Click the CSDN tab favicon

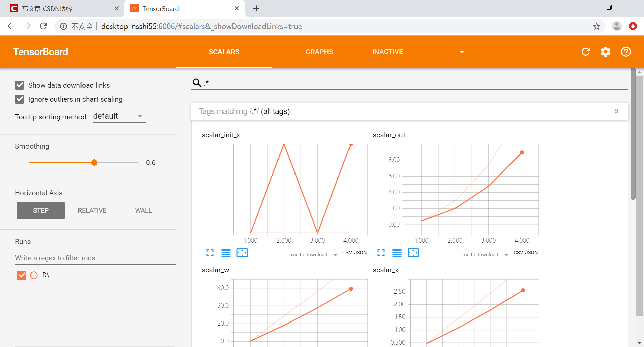14,8
